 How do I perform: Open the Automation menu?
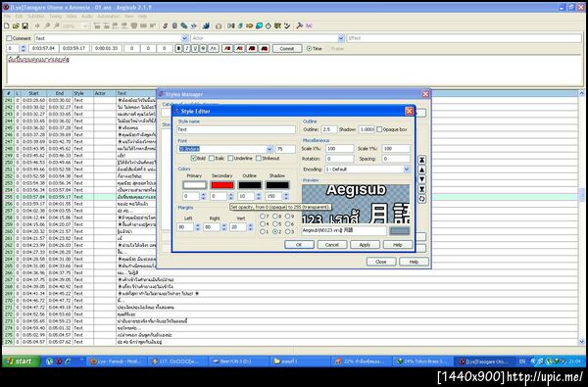[109, 16]
